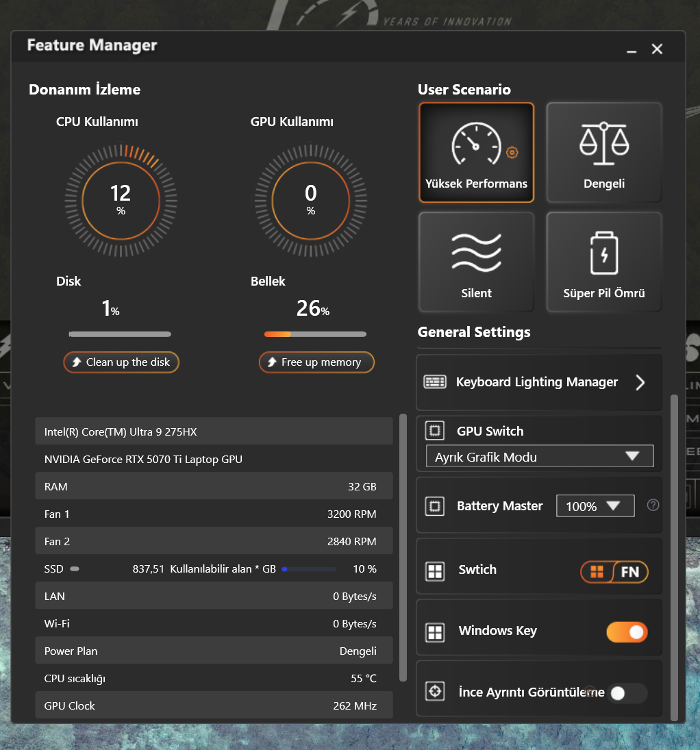Click the Battery Master help question mark

click(653, 505)
